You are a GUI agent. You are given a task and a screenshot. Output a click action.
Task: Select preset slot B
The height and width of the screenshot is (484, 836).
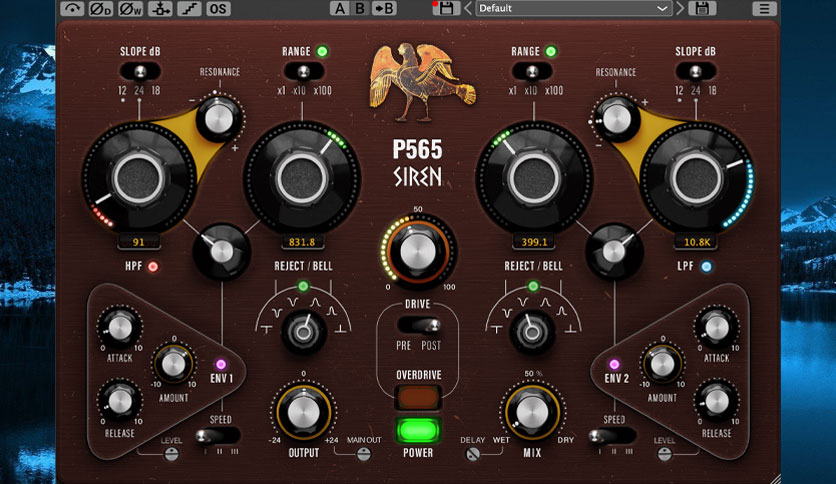360,9
